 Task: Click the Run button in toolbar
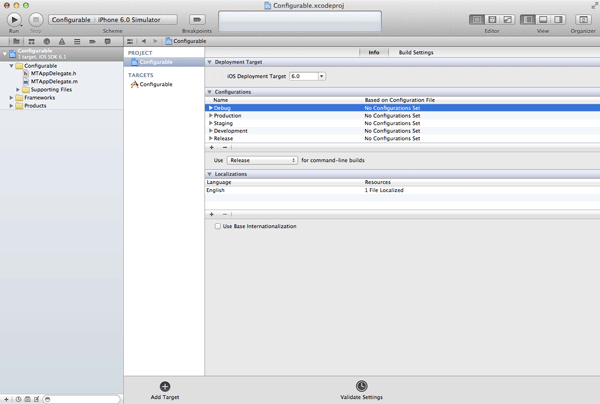tap(14, 20)
